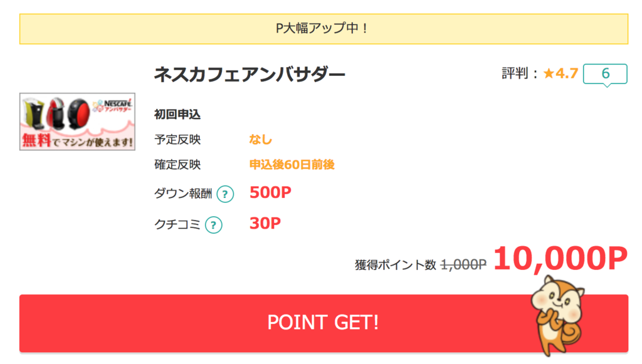This screenshot has height=364, width=642.
Task: Open the Nescafe Ambassador machine thumbnail
Action: pyautogui.click(x=77, y=122)
